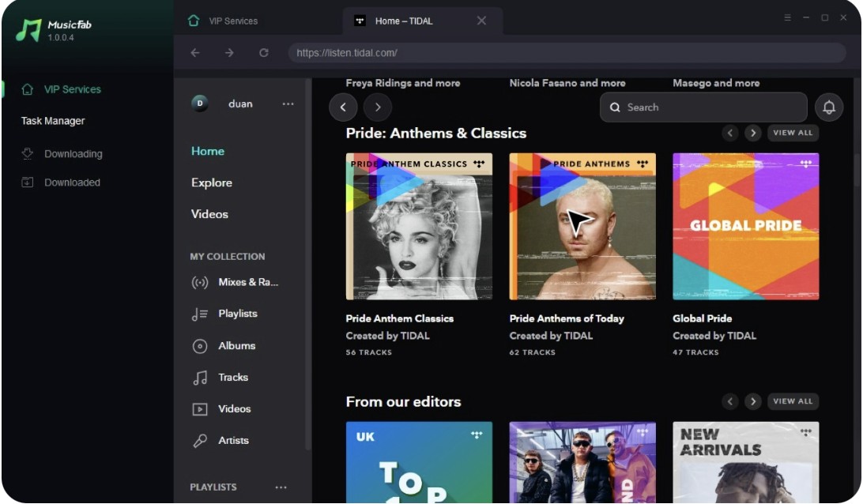
Task: Open the notifications bell
Action: (x=829, y=107)
